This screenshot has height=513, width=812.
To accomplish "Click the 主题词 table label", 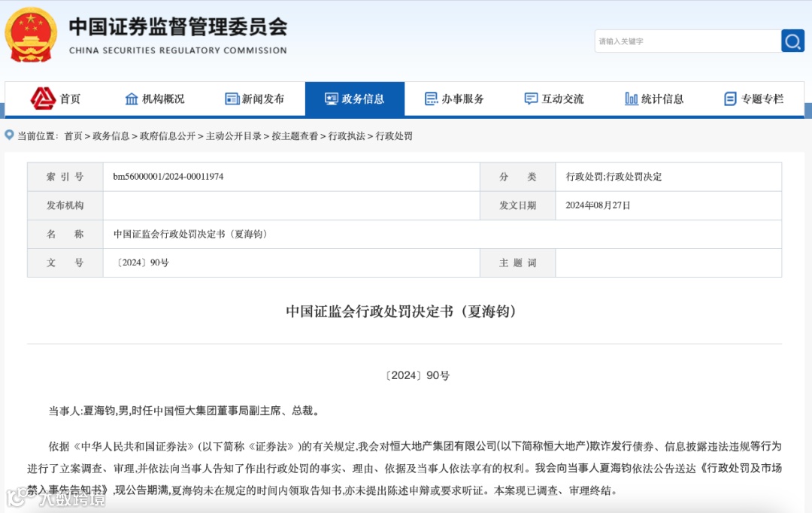I will click(x=517, y=263).
